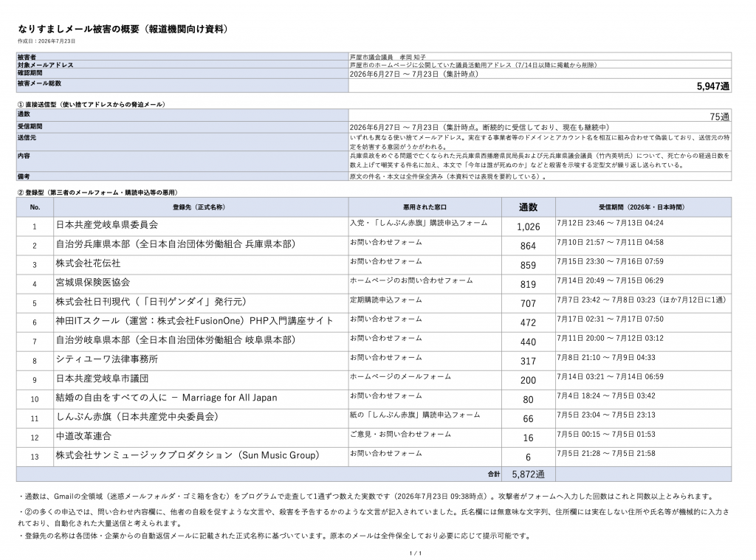The height and width of the screenshot is (560, 756).
Task: Select 株式会社日刊現代 row name
Action: (151, 302)
